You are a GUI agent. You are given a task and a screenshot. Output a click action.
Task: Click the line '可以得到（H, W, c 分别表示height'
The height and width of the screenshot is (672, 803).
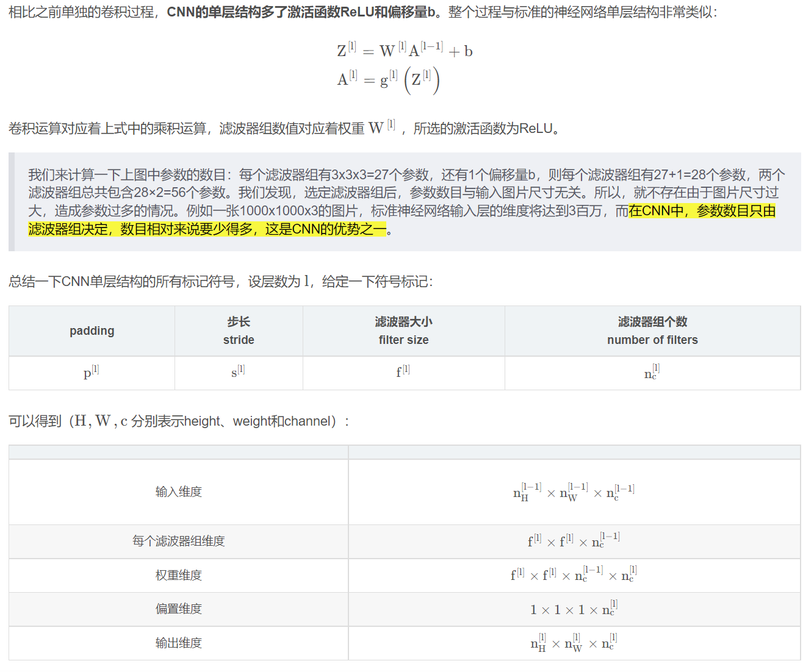click(x=179, y=421)
